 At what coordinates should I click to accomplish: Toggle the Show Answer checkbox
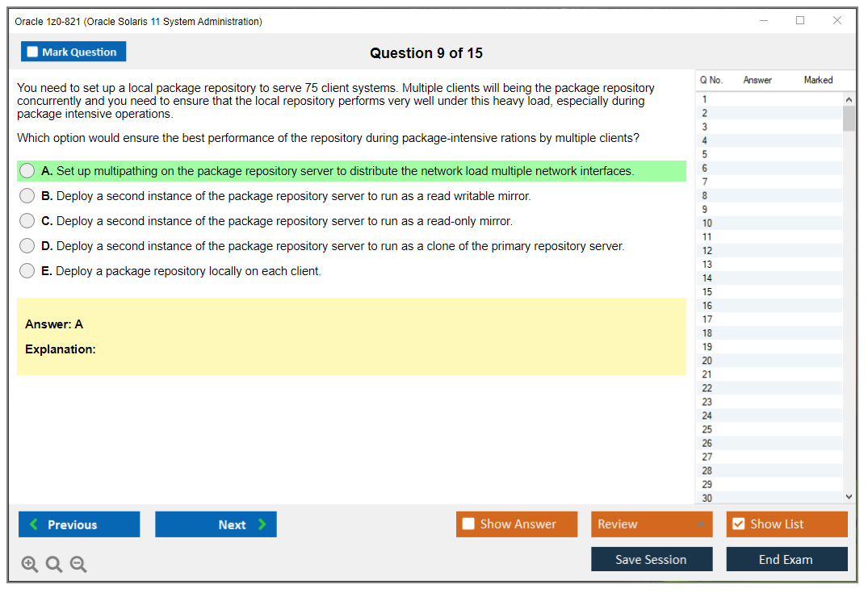[x=469, y=524]
